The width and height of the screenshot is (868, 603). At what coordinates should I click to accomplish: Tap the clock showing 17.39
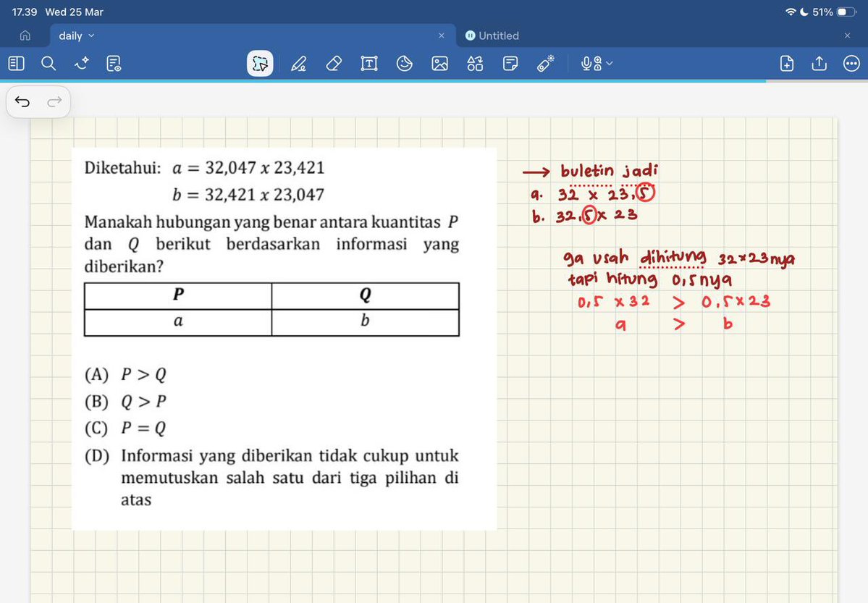point(25,12)
